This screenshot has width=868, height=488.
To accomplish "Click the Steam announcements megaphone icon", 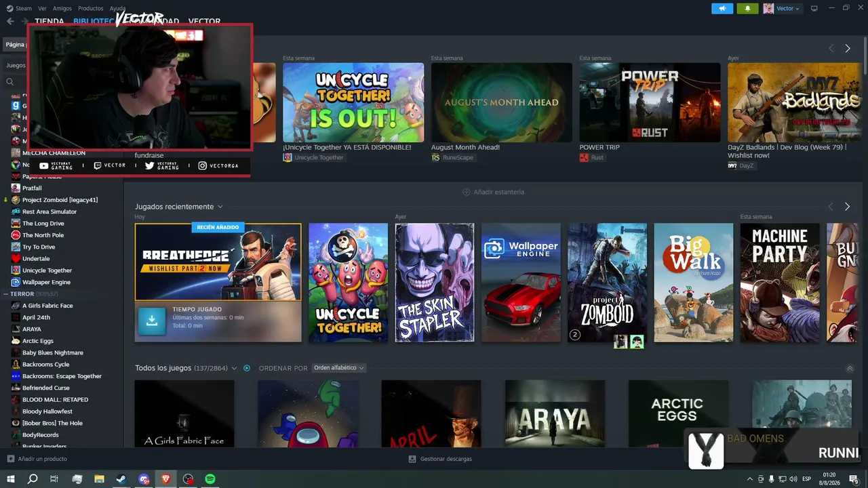I will pyautogui.click(x=722, y=8).
